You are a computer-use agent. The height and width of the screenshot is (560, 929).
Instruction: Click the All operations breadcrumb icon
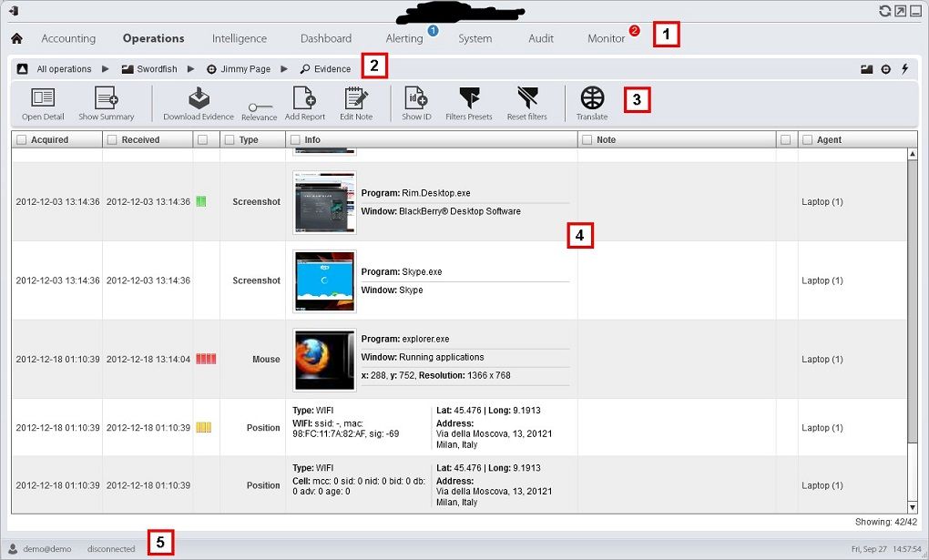point(22,68)
